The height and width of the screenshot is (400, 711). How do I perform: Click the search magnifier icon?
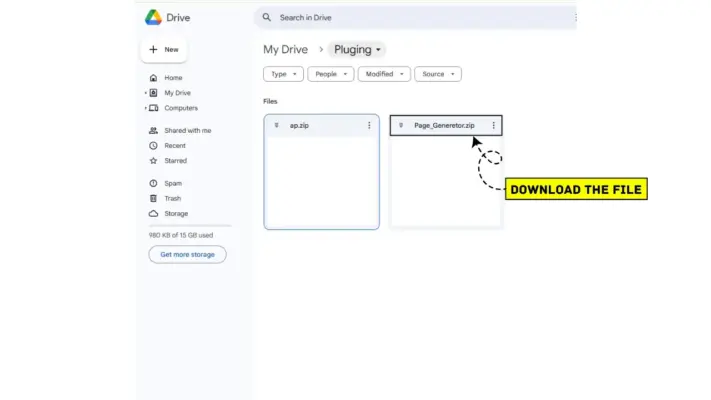[267, 17]
